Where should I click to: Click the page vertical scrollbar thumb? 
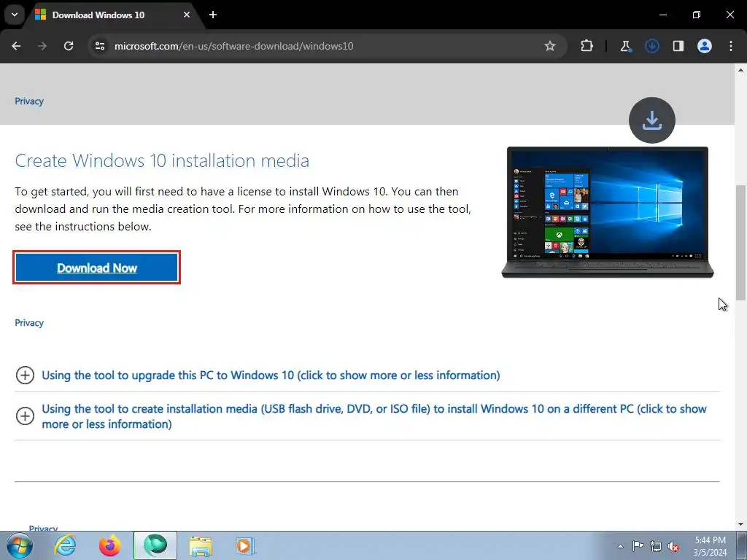(740, 242)
